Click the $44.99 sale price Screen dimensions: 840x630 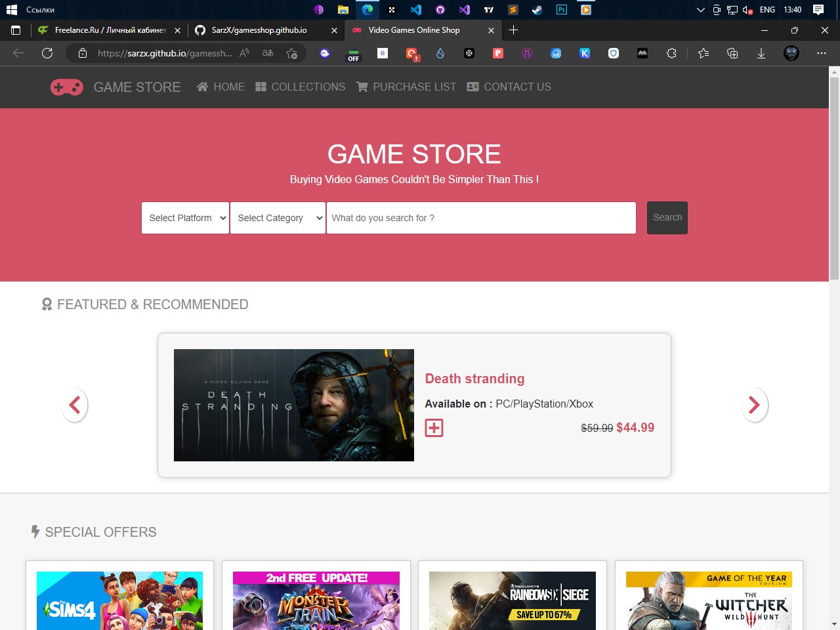pyautogui.click(x=635, y=428)
